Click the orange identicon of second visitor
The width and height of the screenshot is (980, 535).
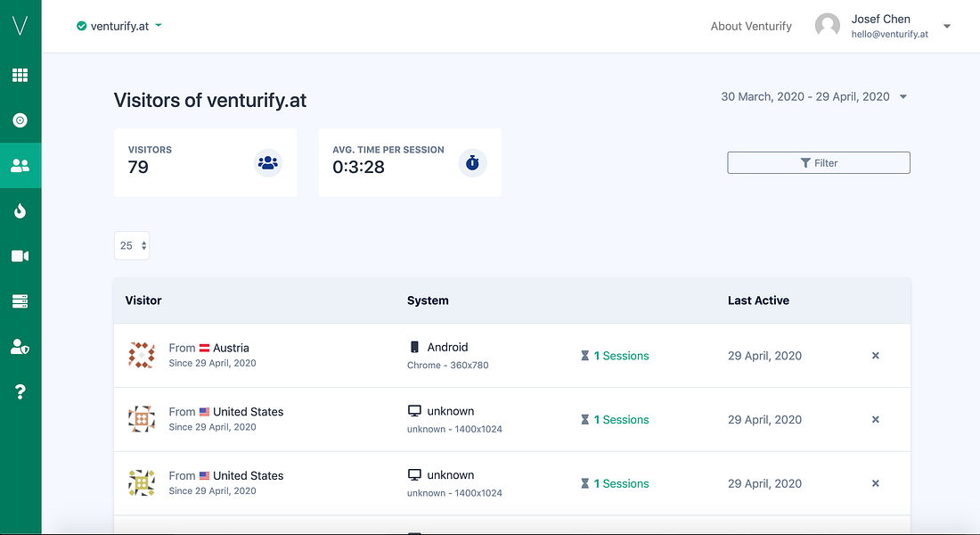[x=142, y=418]
